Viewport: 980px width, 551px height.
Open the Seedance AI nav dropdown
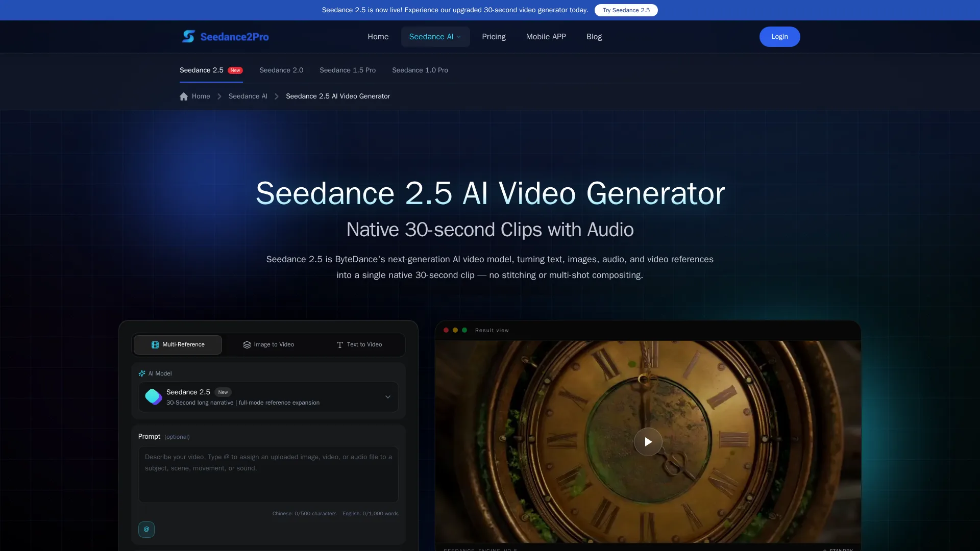(x=435, y=37)
